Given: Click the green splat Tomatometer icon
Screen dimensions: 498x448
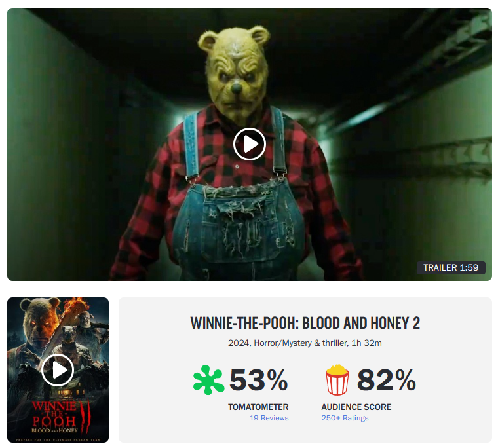Looking at the screenshot, I should [208, 380].
